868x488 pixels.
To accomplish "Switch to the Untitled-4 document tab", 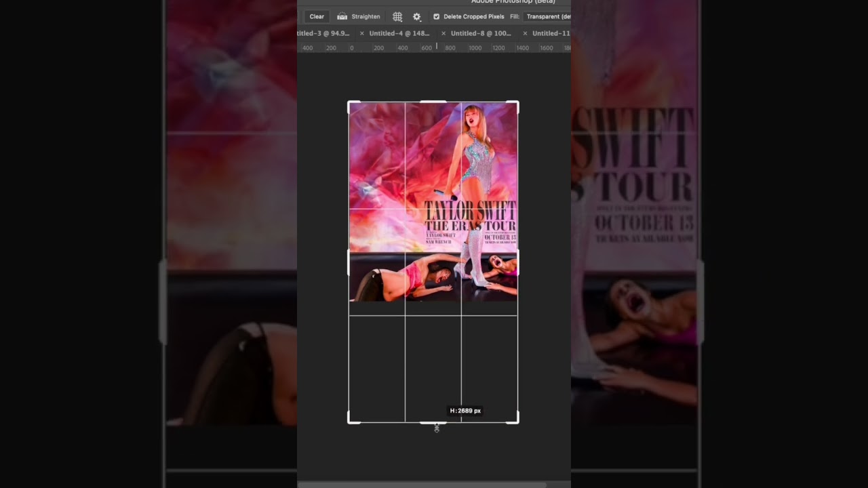I will [x=399, y=33].
